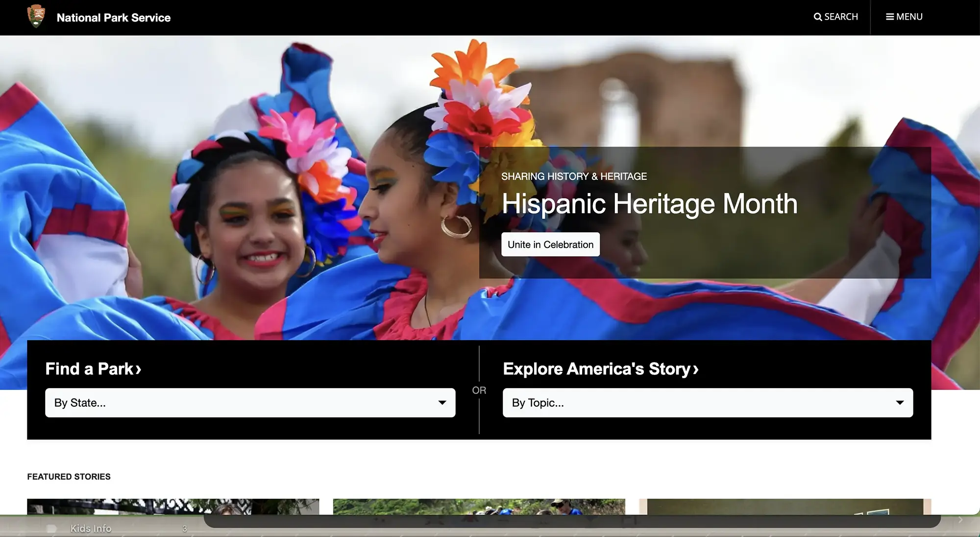Open the hamburger menu icon
980x537 pixels.
(890, 17)
